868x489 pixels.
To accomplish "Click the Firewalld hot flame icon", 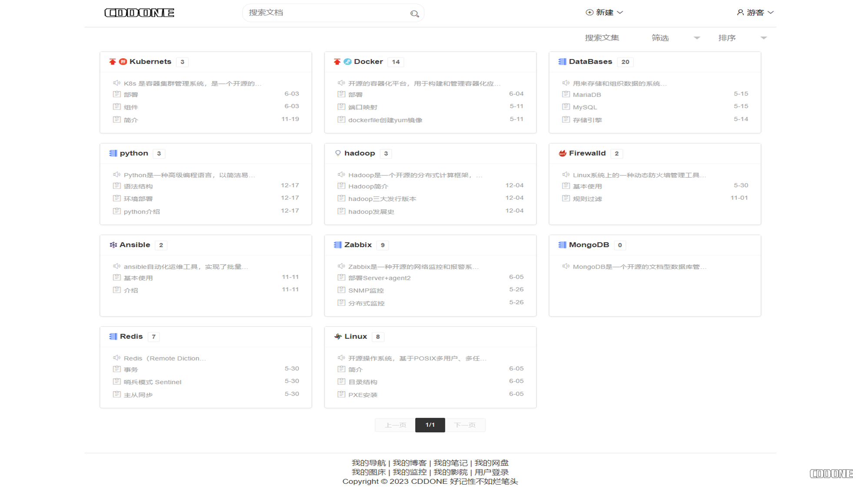I will (562, 153).
